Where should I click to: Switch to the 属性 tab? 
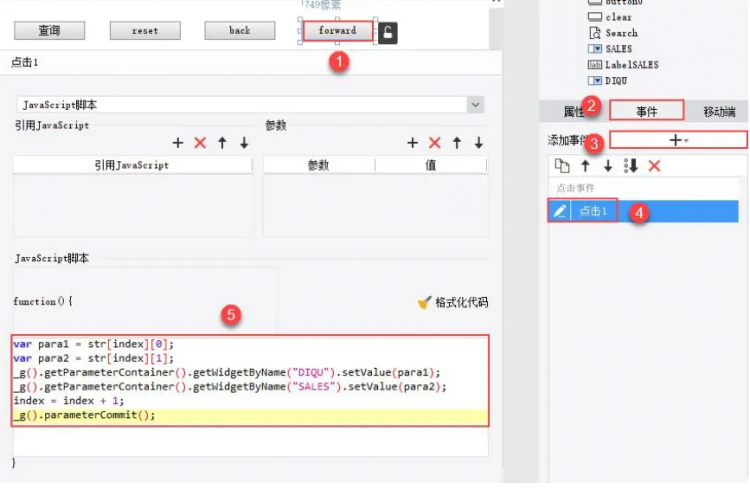[x=574, y=112]
